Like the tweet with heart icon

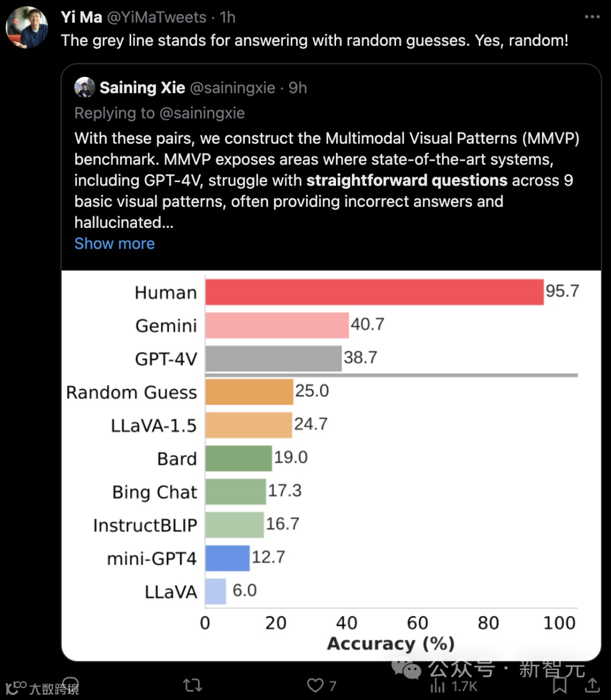coord(315,685)
